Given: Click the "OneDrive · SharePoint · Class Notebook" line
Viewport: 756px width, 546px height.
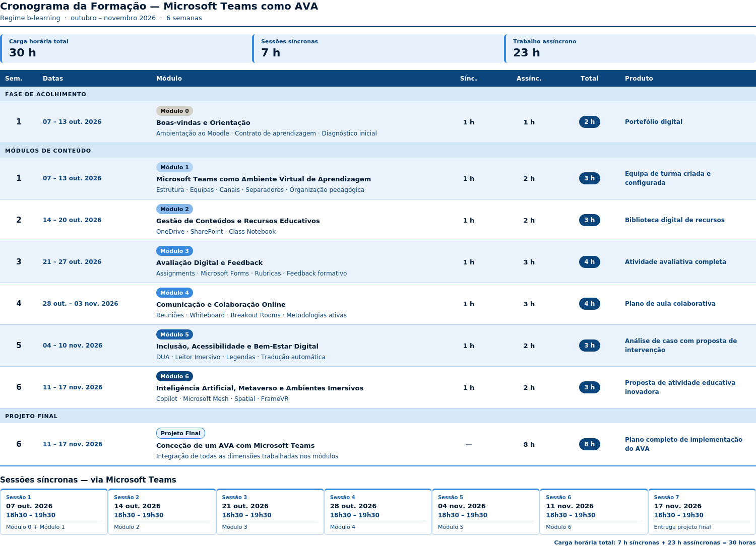Looking at the screenshot, I should point(216,232).
